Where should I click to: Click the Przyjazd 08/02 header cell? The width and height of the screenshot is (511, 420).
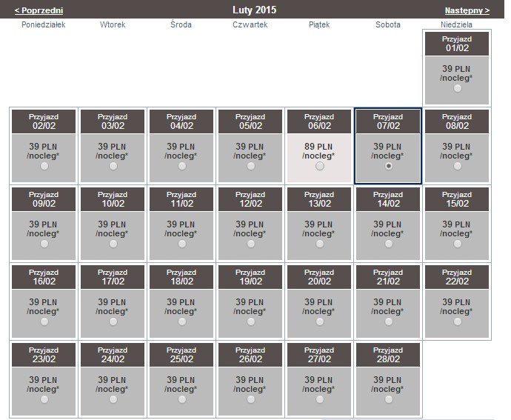click(457, 121)
